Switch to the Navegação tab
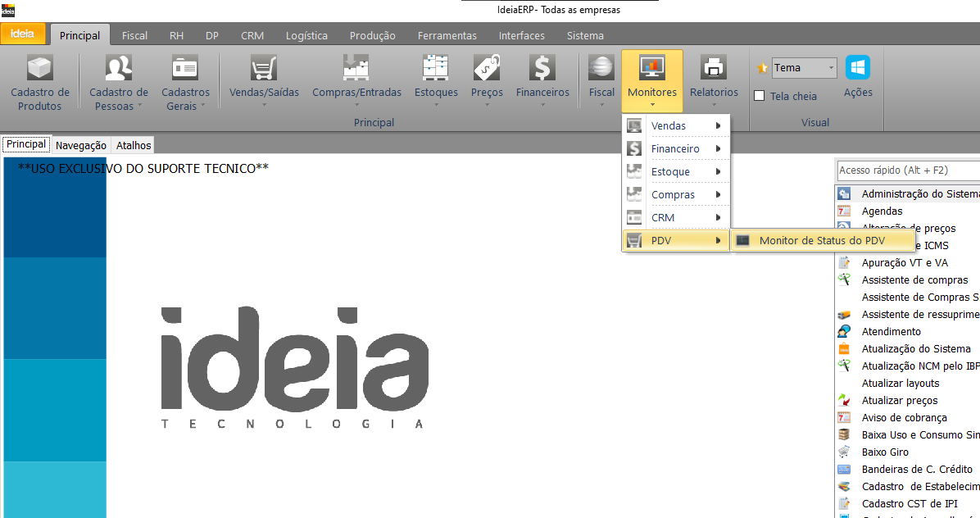Screen dimensions: 980x518 (x=81, y=145)
